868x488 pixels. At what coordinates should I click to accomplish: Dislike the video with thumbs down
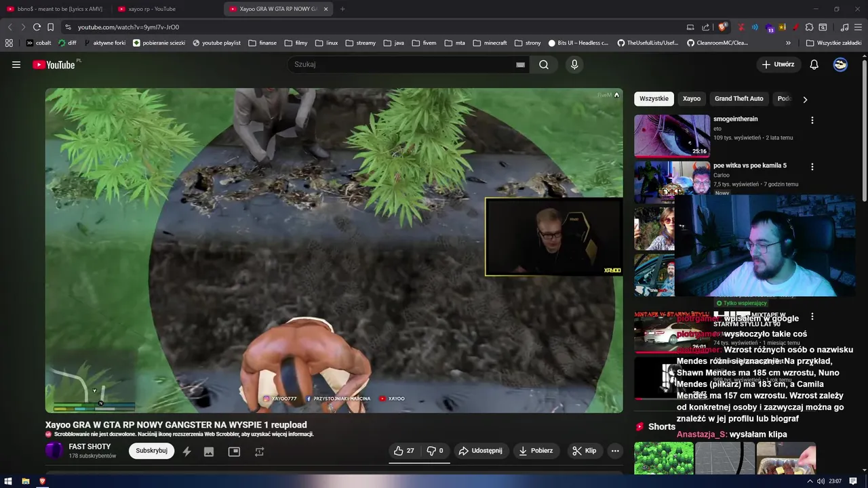click(x=435, y=451)
